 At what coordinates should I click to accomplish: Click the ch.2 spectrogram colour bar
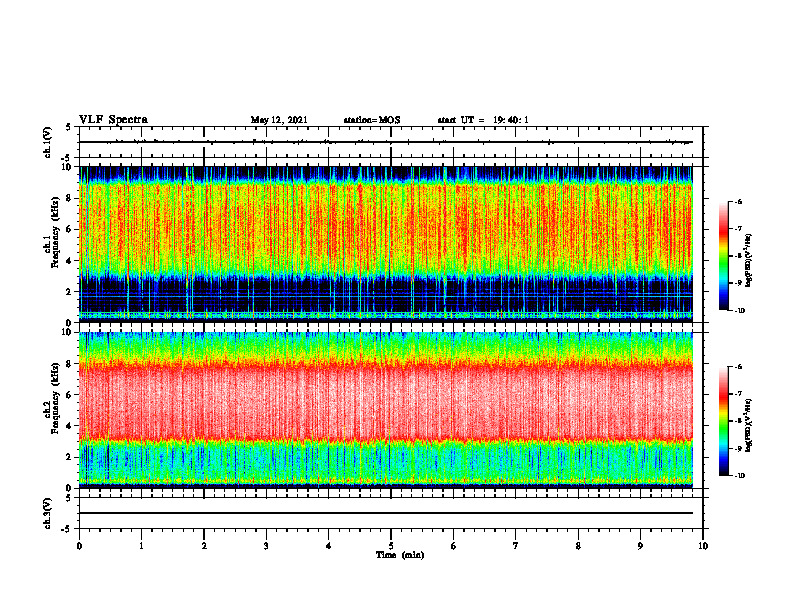(723, 421)
